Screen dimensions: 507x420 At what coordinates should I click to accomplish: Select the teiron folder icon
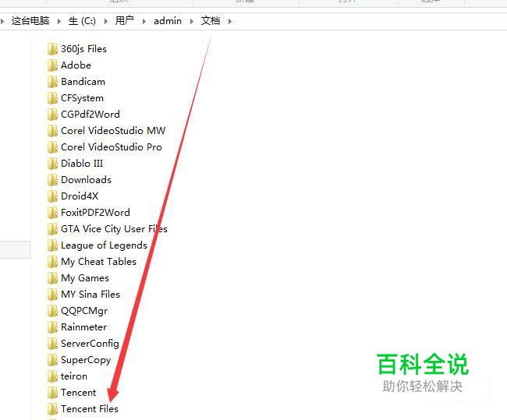click(x=52, y=376)
